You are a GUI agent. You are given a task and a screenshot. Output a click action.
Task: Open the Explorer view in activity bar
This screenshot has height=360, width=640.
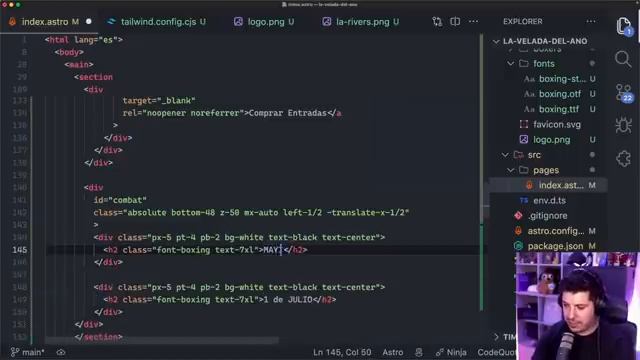pyautogui.click(x=624, y=27)
